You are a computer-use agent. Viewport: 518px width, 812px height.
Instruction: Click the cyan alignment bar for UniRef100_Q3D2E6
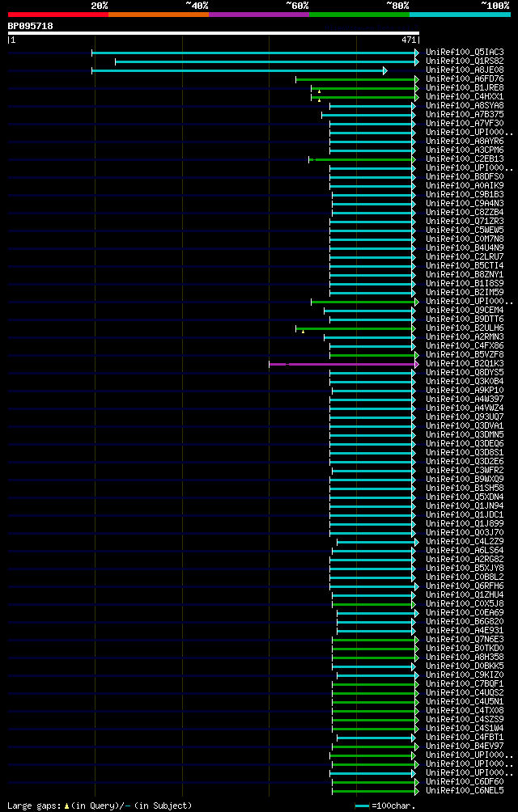[x=372, y=462]
